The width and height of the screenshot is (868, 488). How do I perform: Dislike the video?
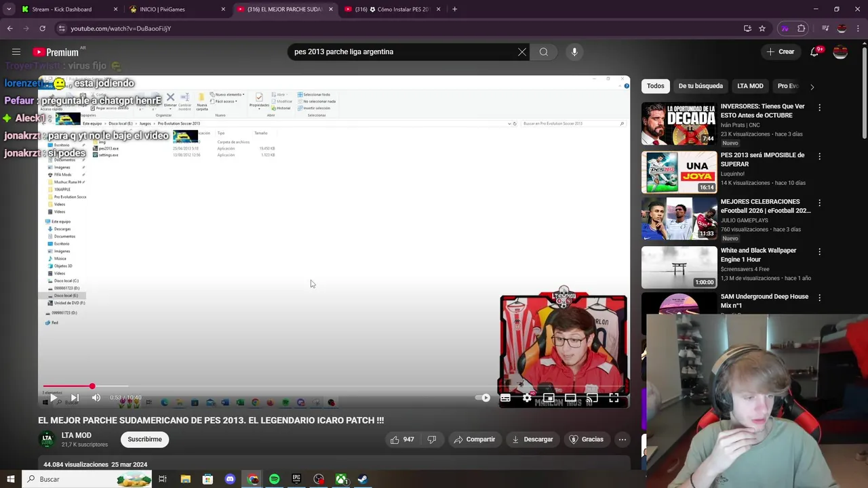[432, 439]
